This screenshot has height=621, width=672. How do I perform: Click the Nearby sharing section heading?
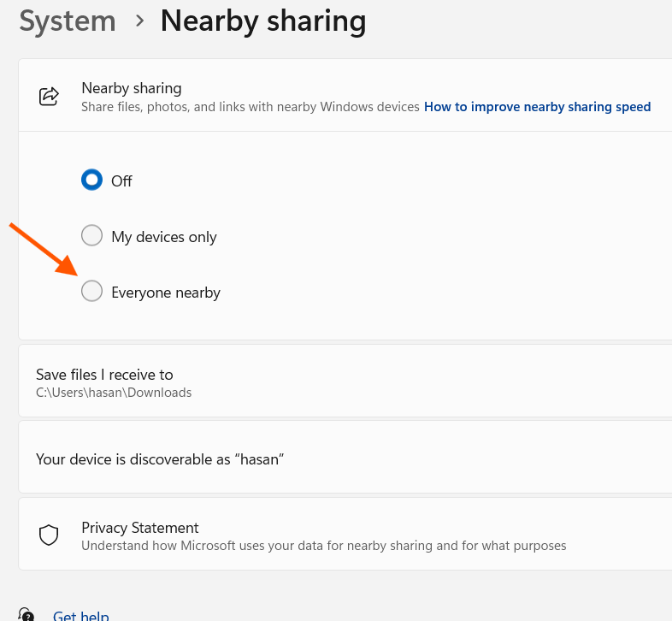click(131, 88)
